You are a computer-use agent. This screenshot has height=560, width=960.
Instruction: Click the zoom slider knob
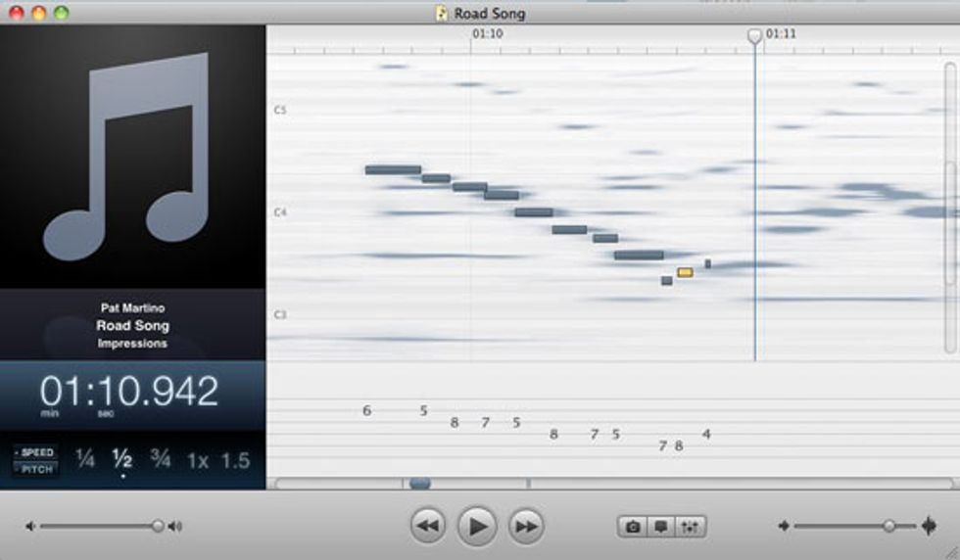(x=889, y=526)
